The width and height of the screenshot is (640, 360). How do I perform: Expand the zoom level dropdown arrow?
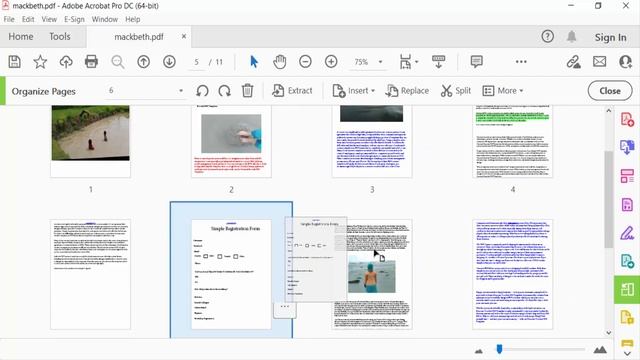click(x=380, y=62)
